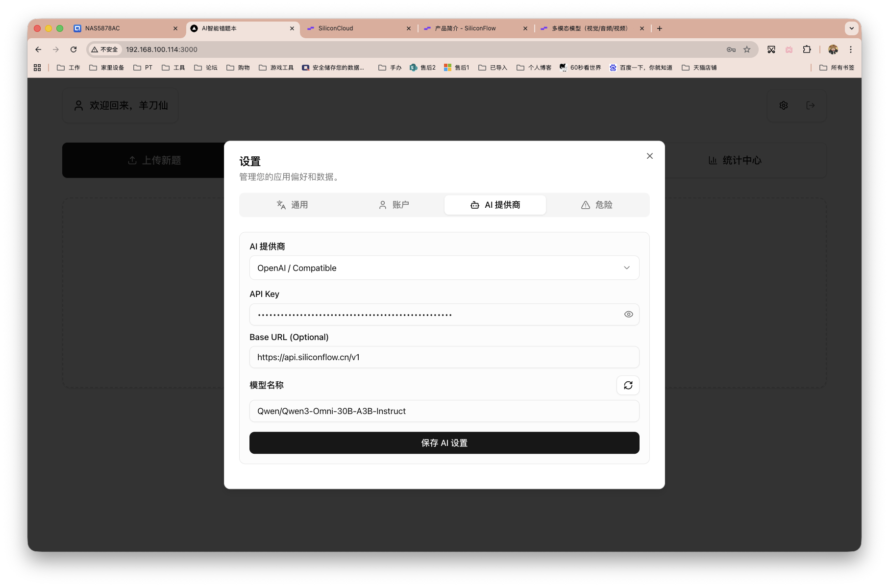This screenshot has width=889, height=588.
Task: Open settings with the gear icon
Action: tap(783, 105)
